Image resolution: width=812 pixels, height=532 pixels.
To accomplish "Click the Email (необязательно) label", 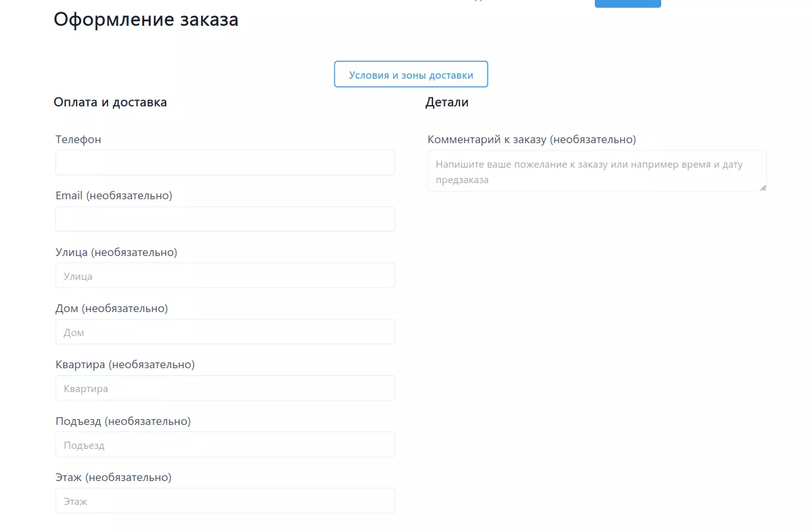I will click(113, 195).
